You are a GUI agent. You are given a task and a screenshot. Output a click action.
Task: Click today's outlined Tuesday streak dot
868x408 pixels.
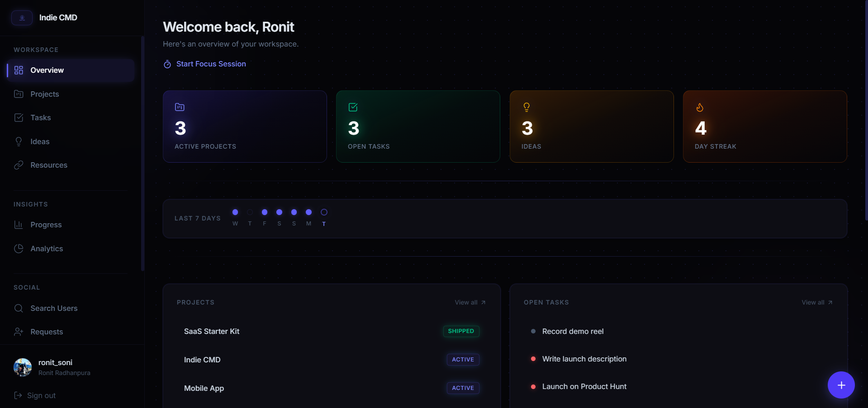coord(324,212)
